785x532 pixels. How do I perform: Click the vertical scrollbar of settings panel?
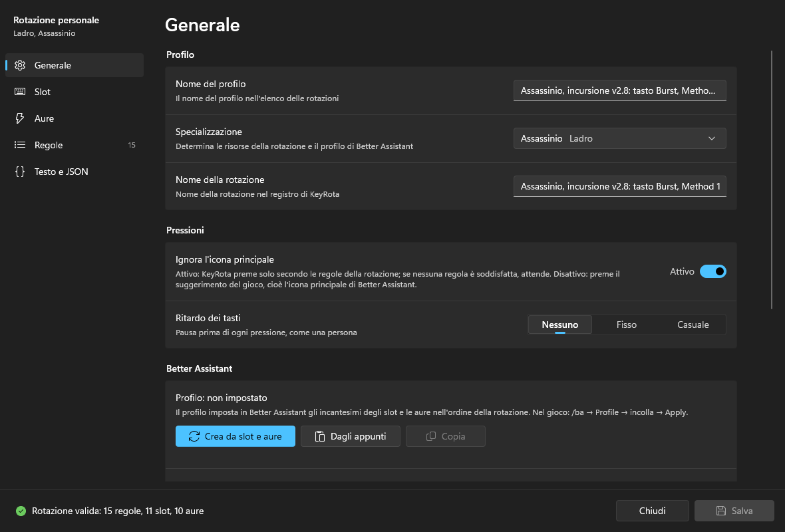tap(772, 180)
